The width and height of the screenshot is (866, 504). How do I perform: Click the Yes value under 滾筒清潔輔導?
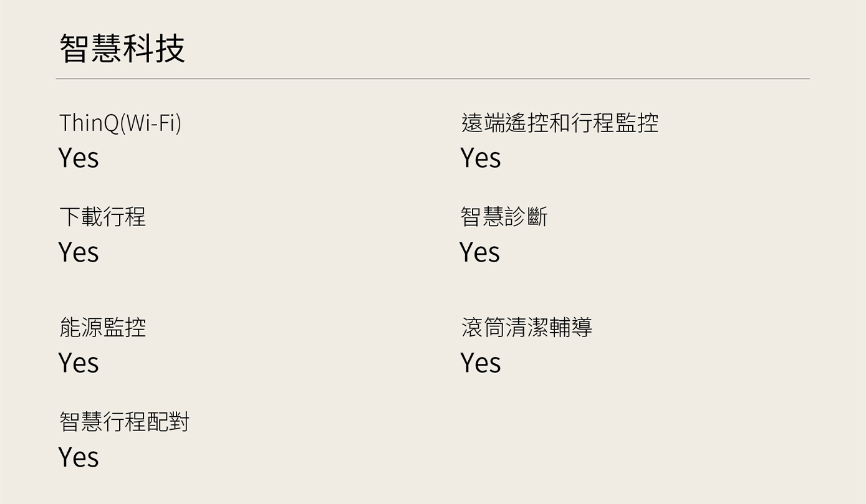(x=481, y=363)
